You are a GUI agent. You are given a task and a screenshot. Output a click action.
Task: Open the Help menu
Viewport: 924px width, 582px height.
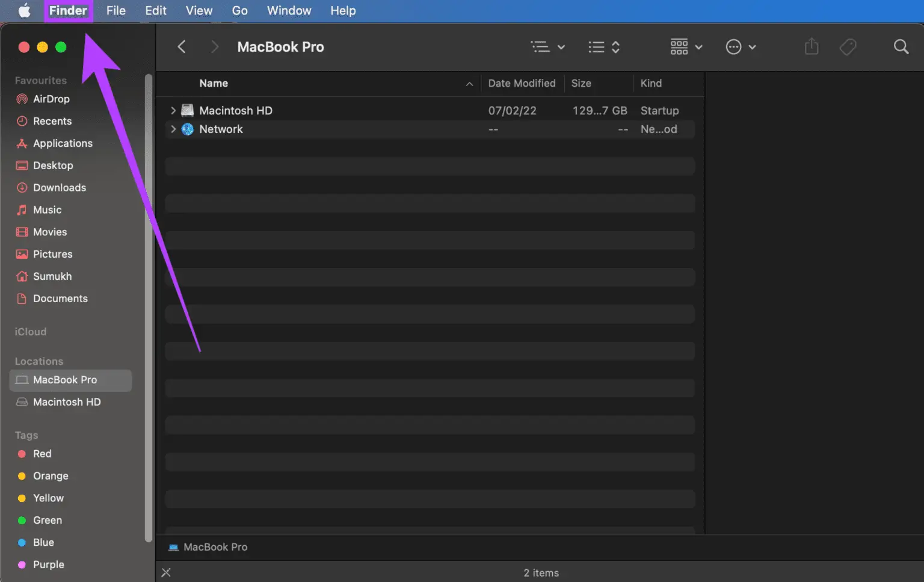click(343, 10)
